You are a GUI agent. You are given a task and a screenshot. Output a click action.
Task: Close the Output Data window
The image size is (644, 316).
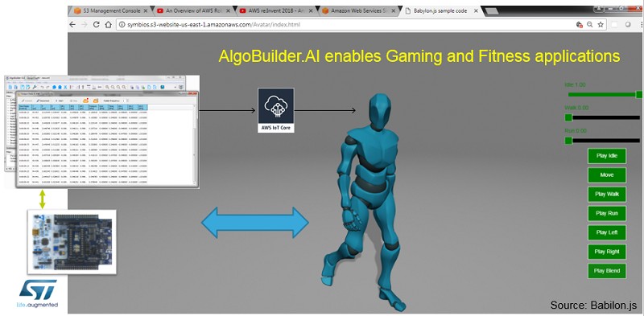[x=195, y=93]
